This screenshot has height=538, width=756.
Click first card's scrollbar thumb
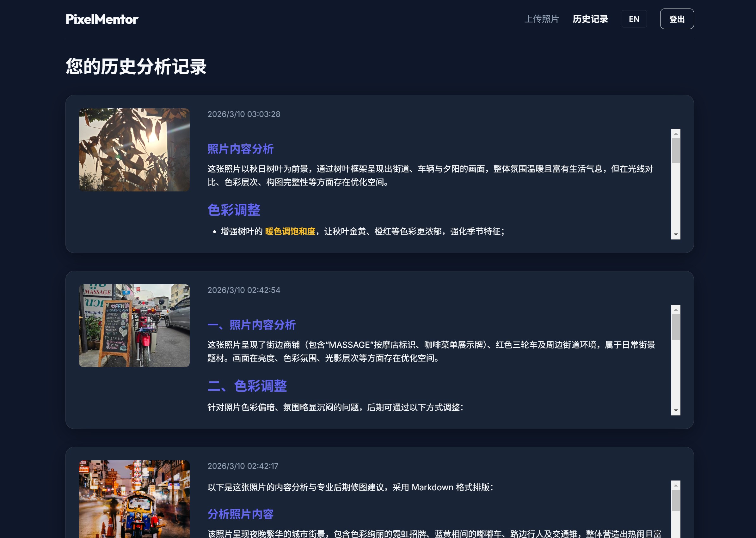point(675,151)
